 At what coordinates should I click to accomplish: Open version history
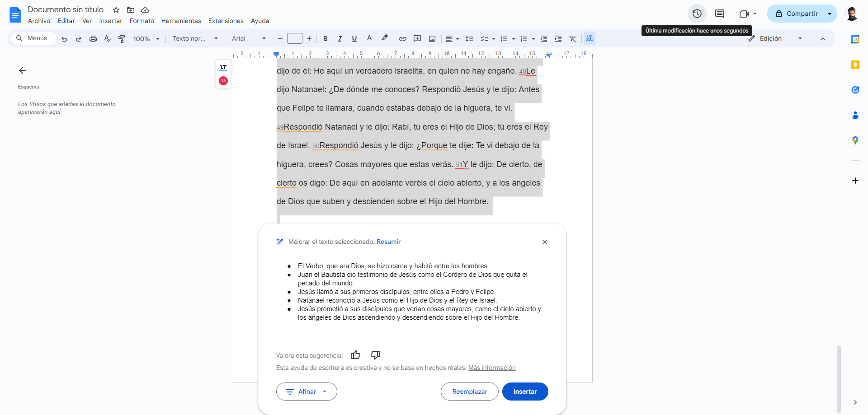pos(697,13)
